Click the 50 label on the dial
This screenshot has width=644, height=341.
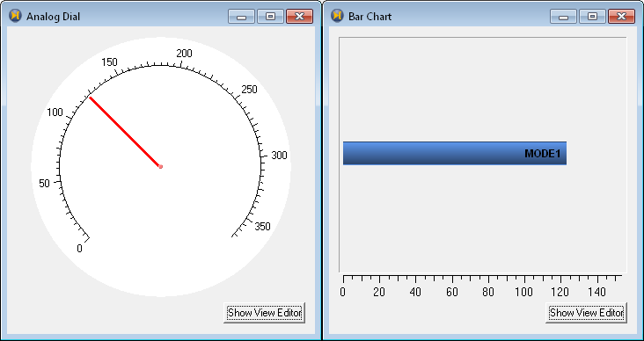[x=44, y=184]
